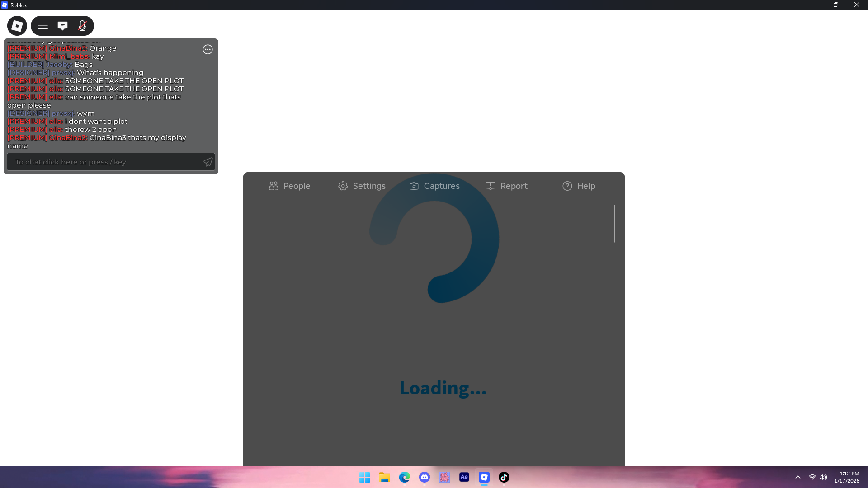Viewport: 868px width, 488px height.
Task: Expand hidden system tray icons chevron
Action: click(x=798, y=477)
